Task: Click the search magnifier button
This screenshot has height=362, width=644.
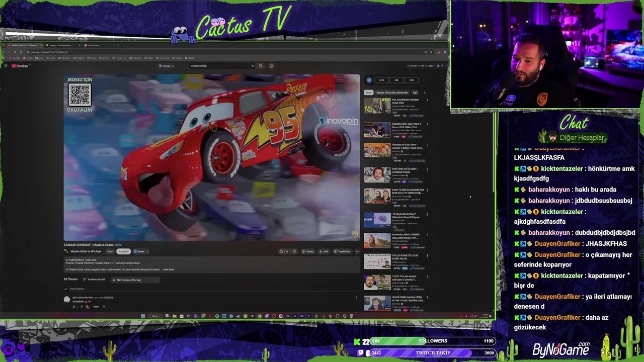Action: [260, 66]
